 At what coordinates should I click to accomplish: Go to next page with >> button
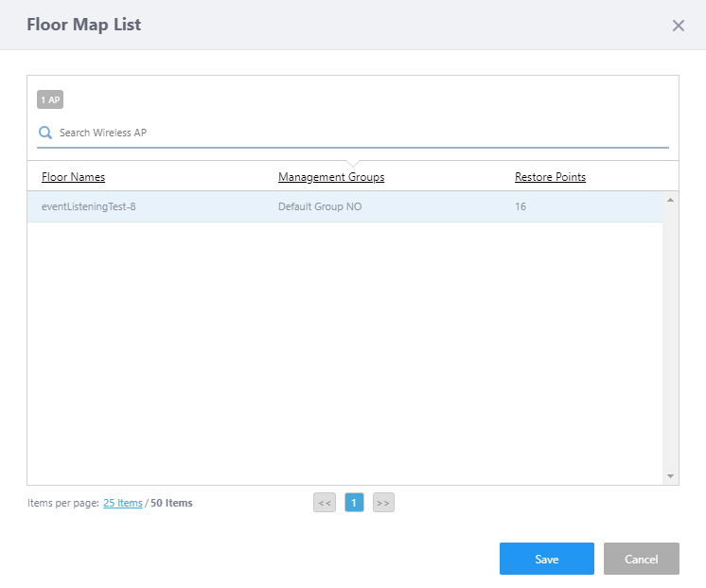click(x=383, y=503)
